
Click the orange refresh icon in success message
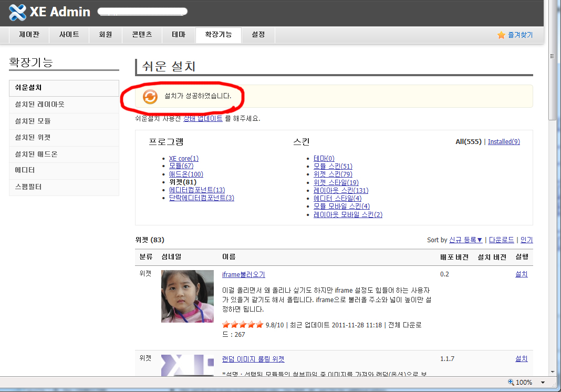(x=150, y=97)
